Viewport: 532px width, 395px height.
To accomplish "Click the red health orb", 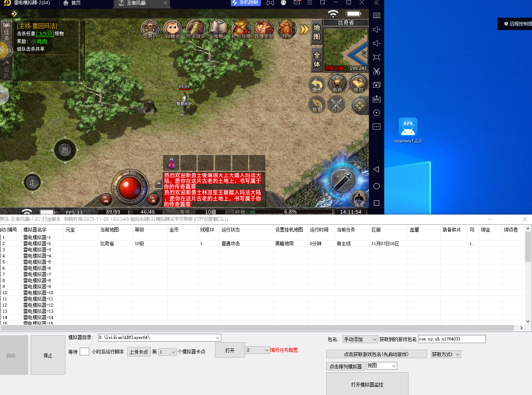I will [130, 187].
